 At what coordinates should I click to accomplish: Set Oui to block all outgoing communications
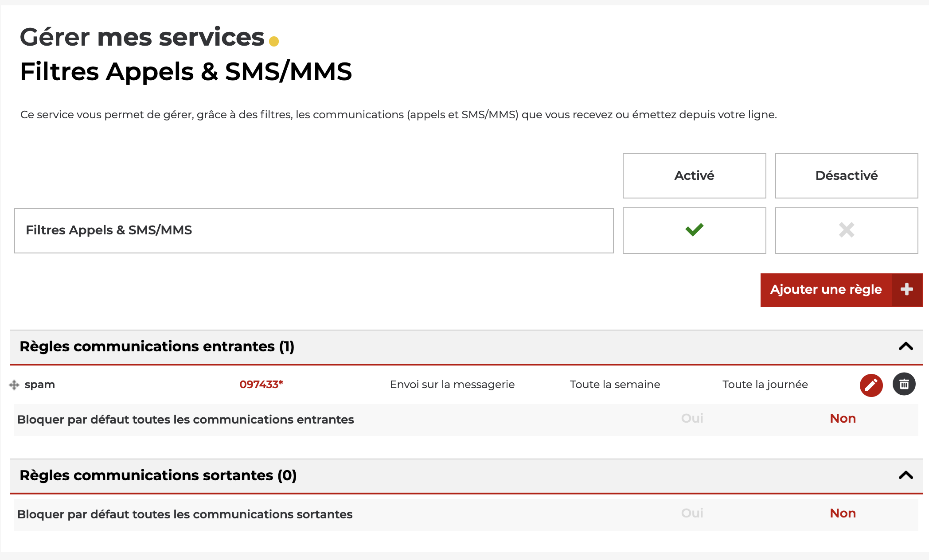(692, 513)
